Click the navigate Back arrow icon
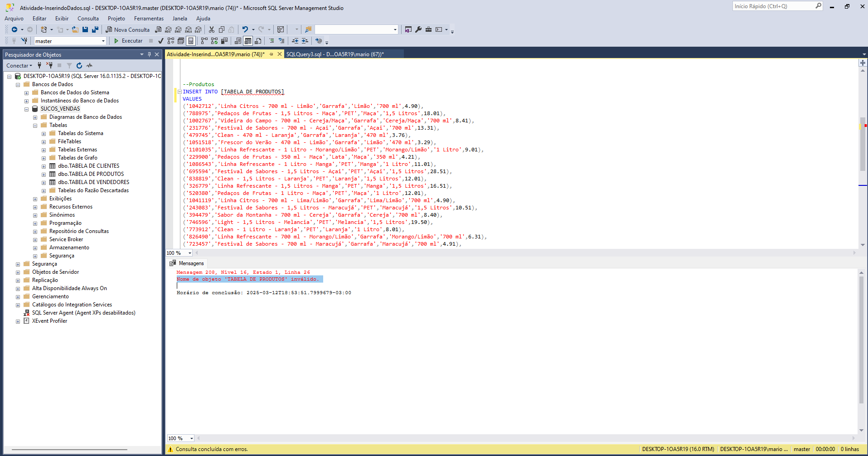The width and height of the screenshot is (868, 456). pyautogui.click(x=15, y=29)
